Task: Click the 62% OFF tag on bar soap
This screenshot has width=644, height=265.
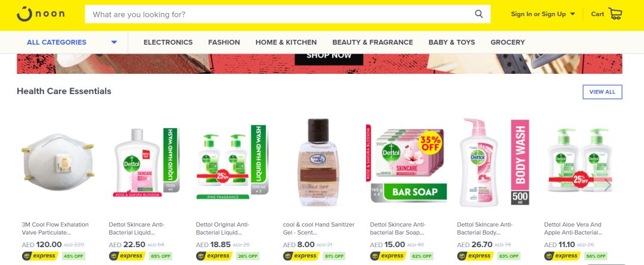Action: coord(422,257)
